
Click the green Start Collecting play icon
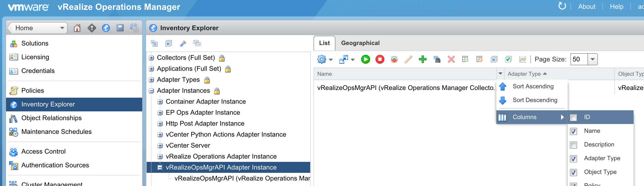[365, 59]
